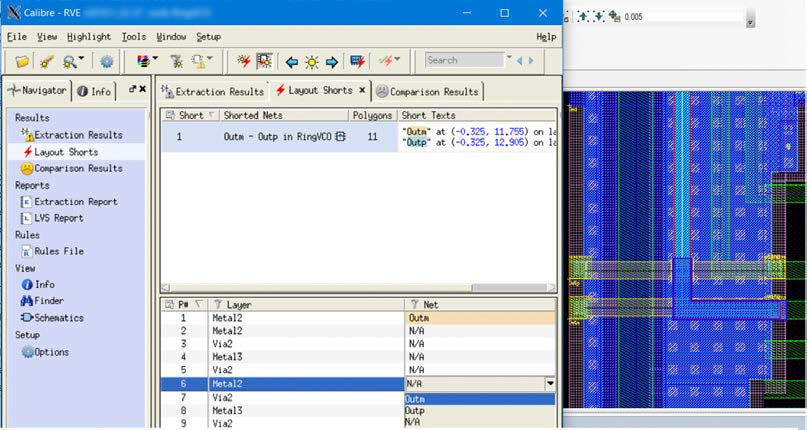The width and height of the screenshot is (807, 430).
Task: Choose Outm from the Net dropdown list
Action: pos(480,399)
